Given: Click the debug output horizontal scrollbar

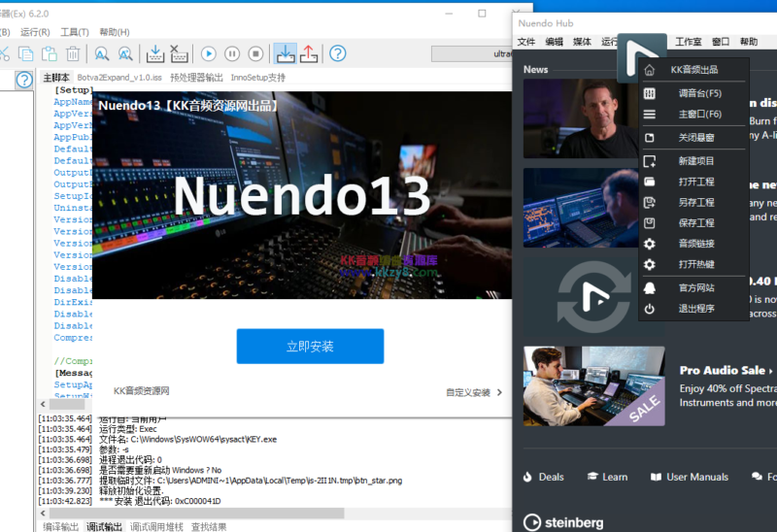Looking at the screenshot, I should tap(196, 513).
